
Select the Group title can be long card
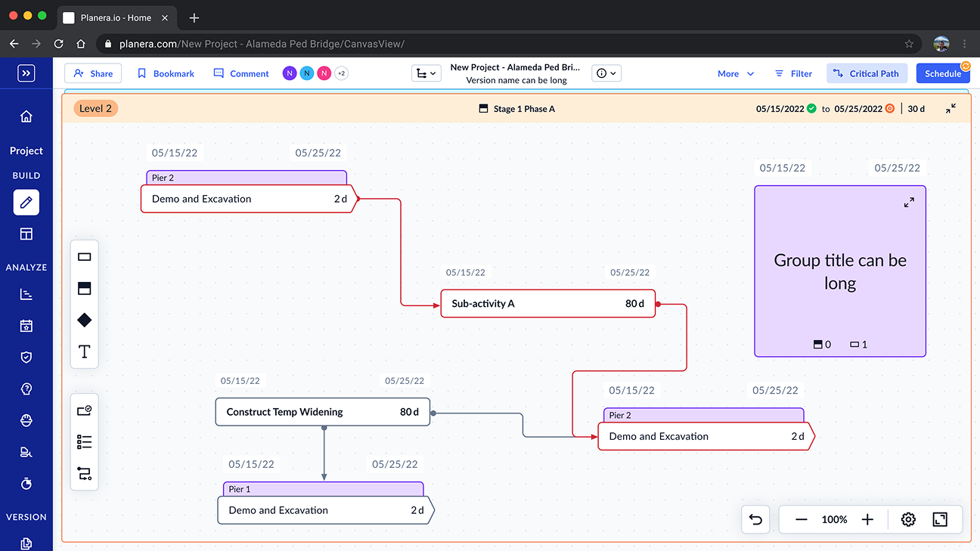tap(840, 271)
